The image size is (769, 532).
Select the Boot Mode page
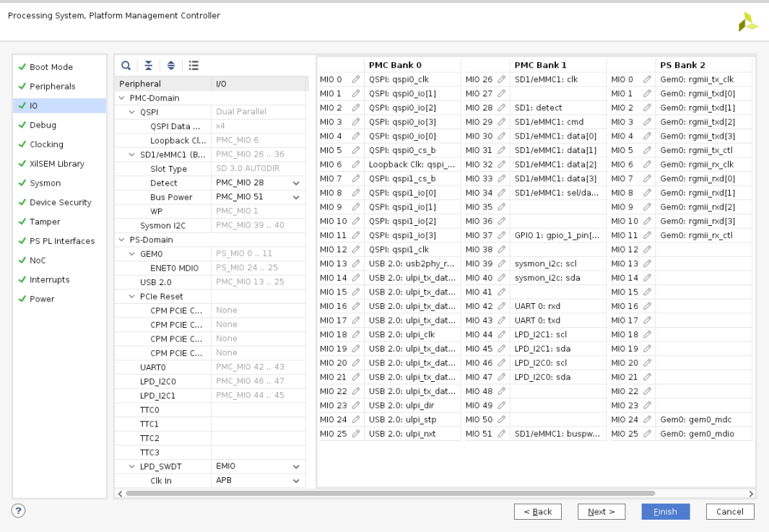click(x=51, y=67)
